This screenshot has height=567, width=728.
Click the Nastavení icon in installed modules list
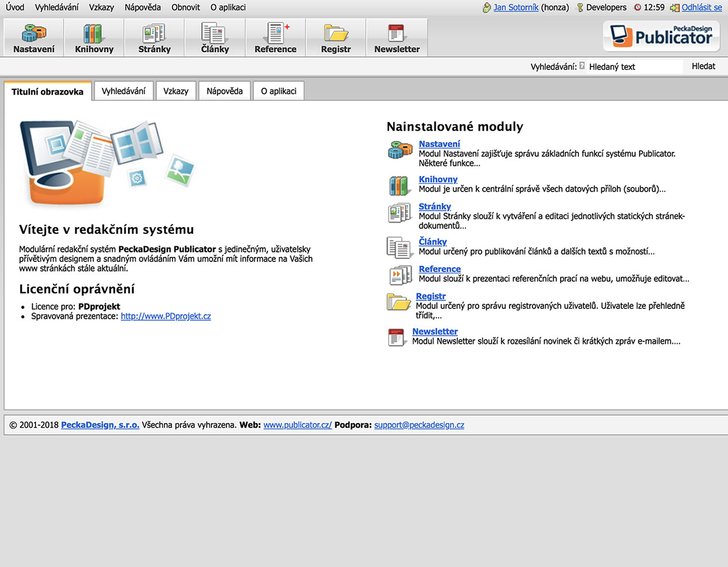[400, 150]
